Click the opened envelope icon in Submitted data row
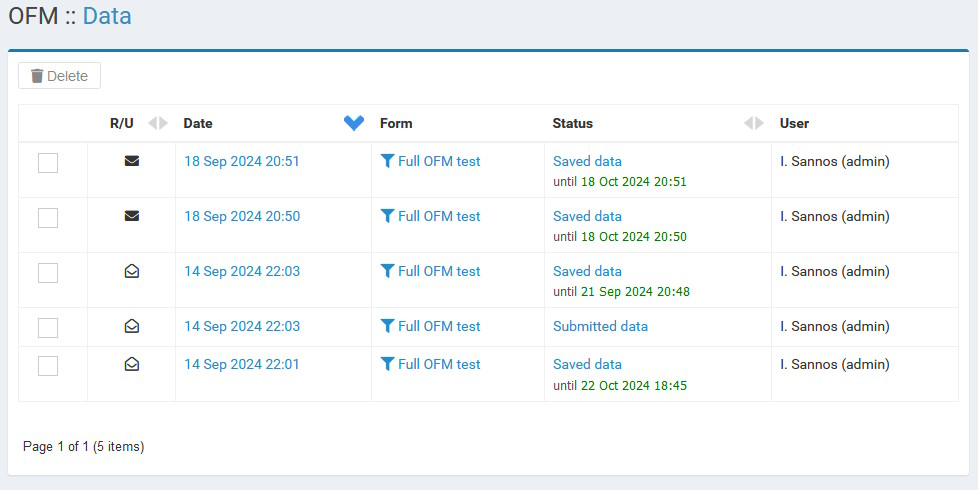The height and width of the screenshot is (490, 978). point(132,326)
